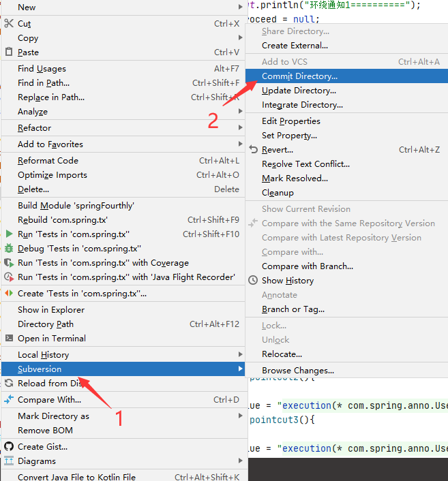Image resolution: width=448 pixels, height=481 pixels.
Task: Click the disabled Share Directory... entry
Action: tap(346, 31)
